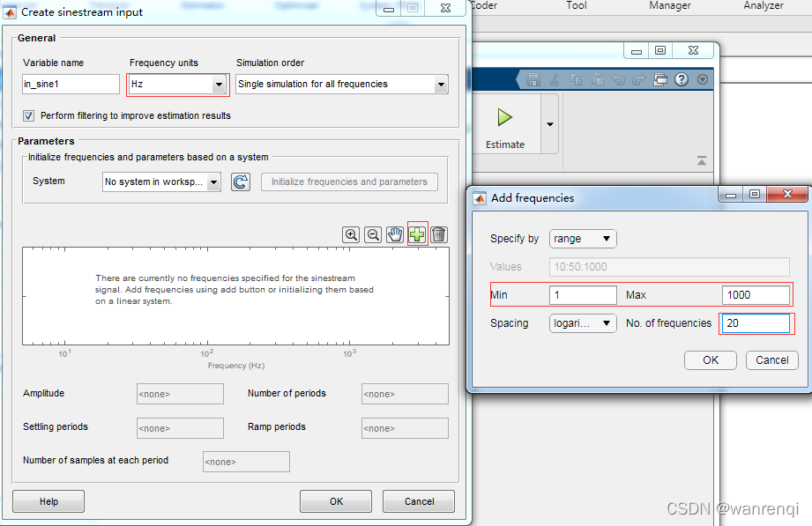
Task: Minimize the Create sinestream input window
Action: [x=389, y=8]
